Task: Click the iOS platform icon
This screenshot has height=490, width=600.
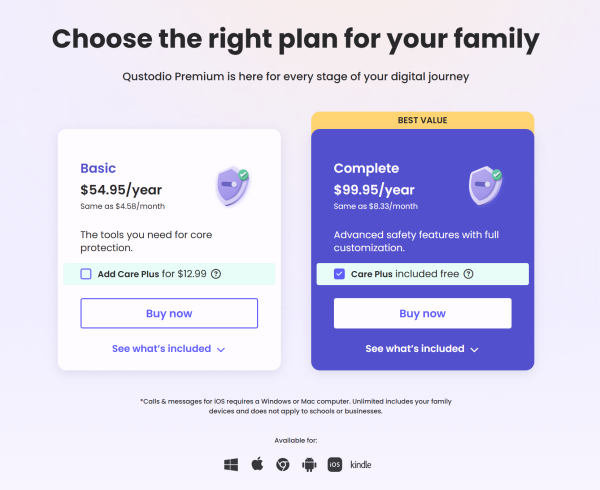Action: point(335,465)
